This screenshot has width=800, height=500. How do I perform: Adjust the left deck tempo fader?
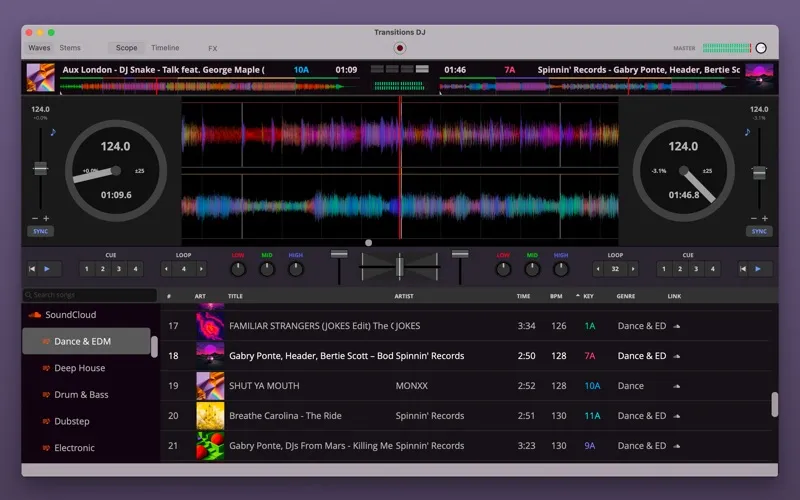[40, 168]
